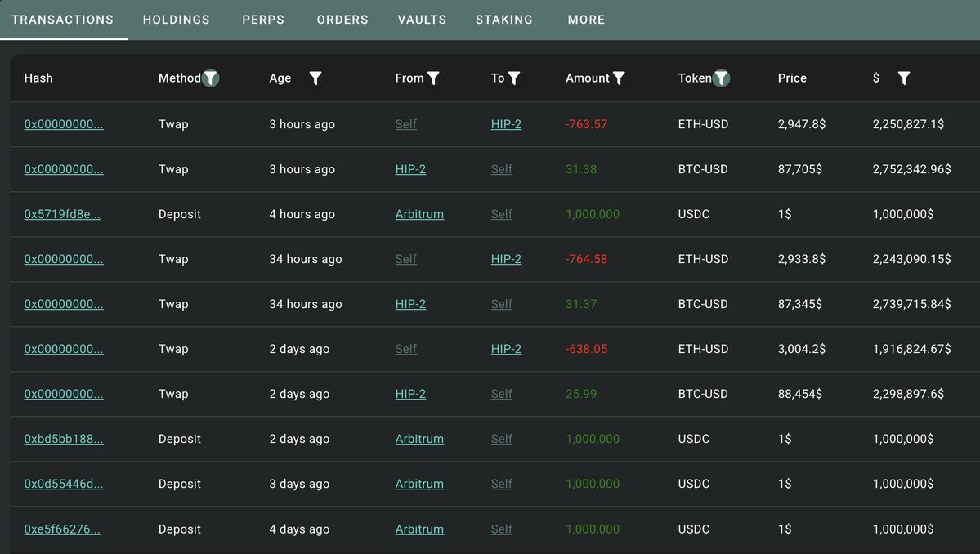Click Arbitrum link in 4 hours ago deposit

point(419,214)
